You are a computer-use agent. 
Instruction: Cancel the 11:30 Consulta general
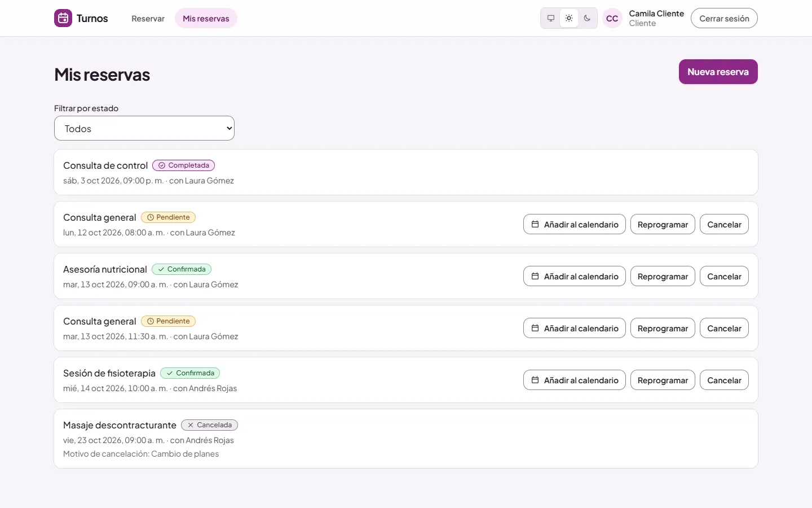[x=724, y=328]
